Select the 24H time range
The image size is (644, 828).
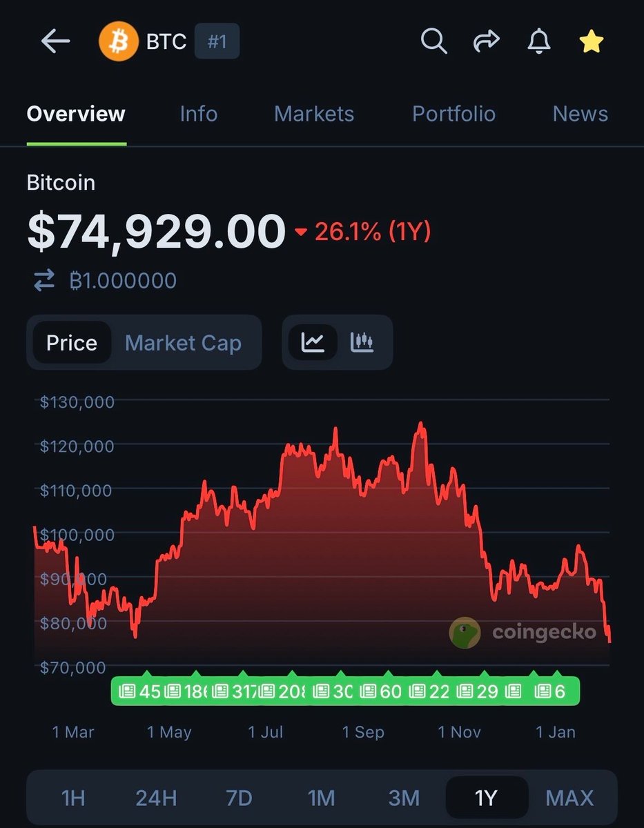[156, 798]
